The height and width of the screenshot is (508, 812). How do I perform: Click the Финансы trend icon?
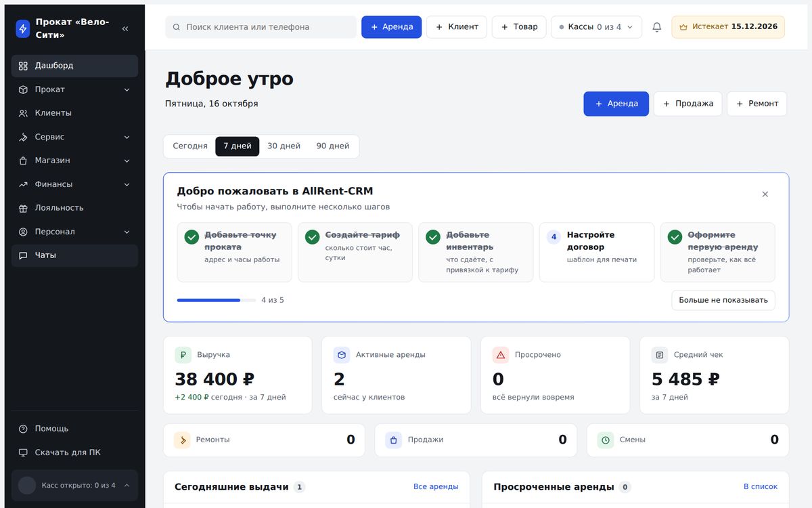[23, 184]
